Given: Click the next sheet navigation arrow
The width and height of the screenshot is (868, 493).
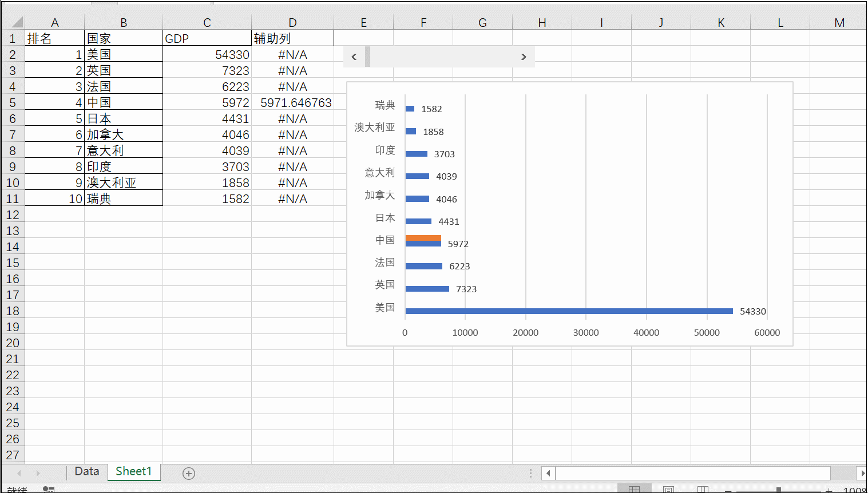Looking at the screenshot, I should (x=37, y=472).
